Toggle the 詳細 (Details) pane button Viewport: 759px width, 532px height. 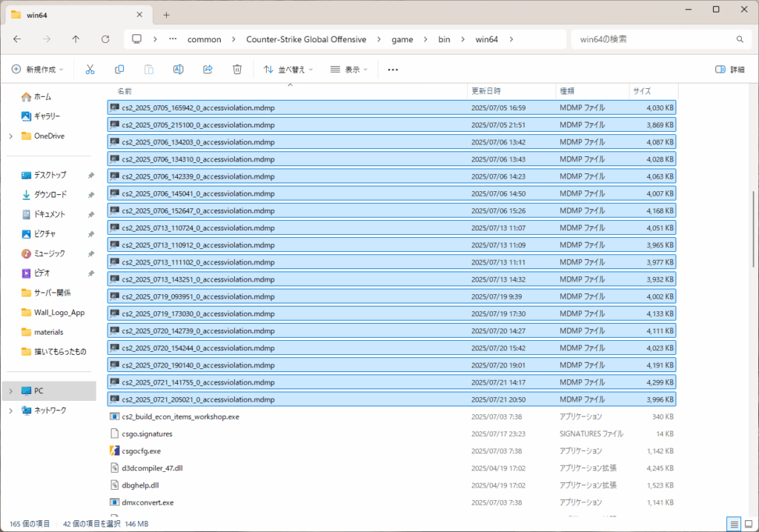[730, 69]
